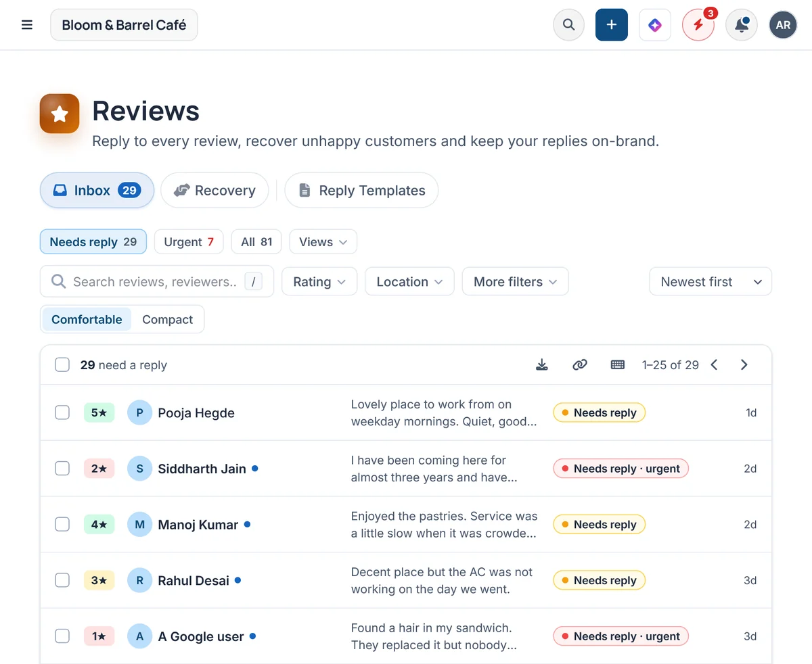
Task: Click Needs reply status on Pooja Hegde's row
Action: click(599, 412)
